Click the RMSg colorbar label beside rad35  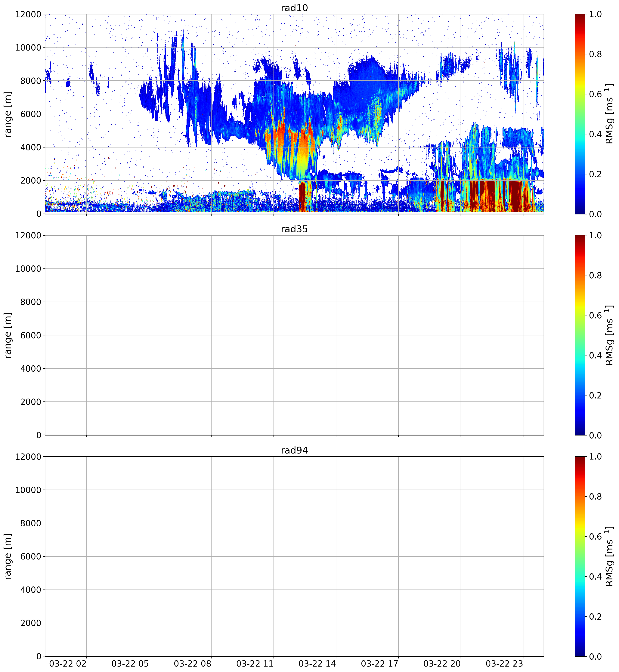click(x=609, y=335)
